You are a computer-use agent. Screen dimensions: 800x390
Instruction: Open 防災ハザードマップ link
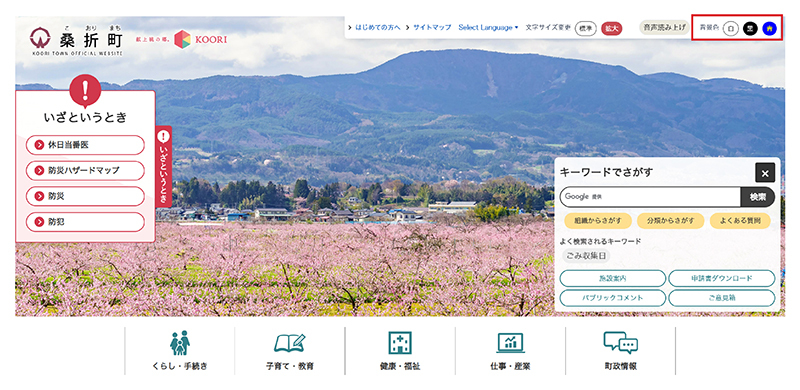point(85,170)
